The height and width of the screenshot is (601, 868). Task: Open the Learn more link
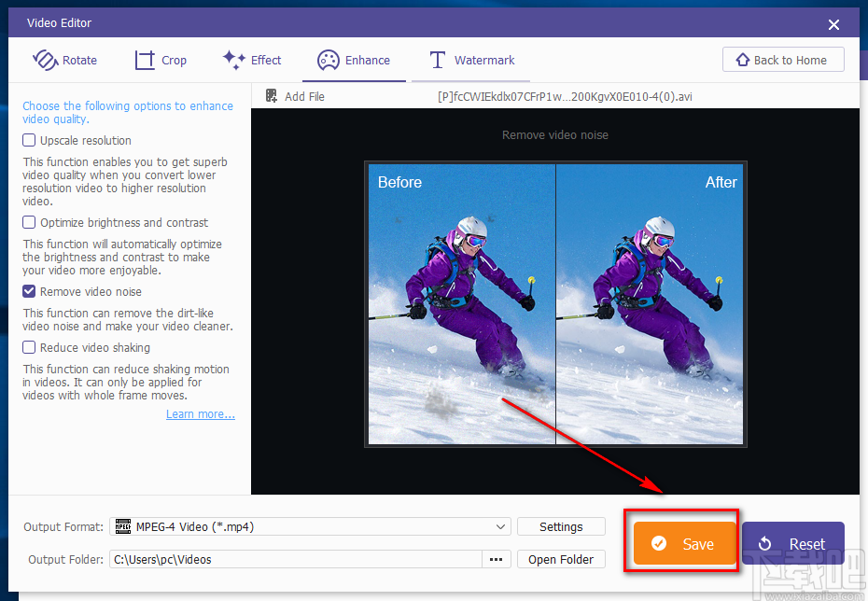(201, 414)
